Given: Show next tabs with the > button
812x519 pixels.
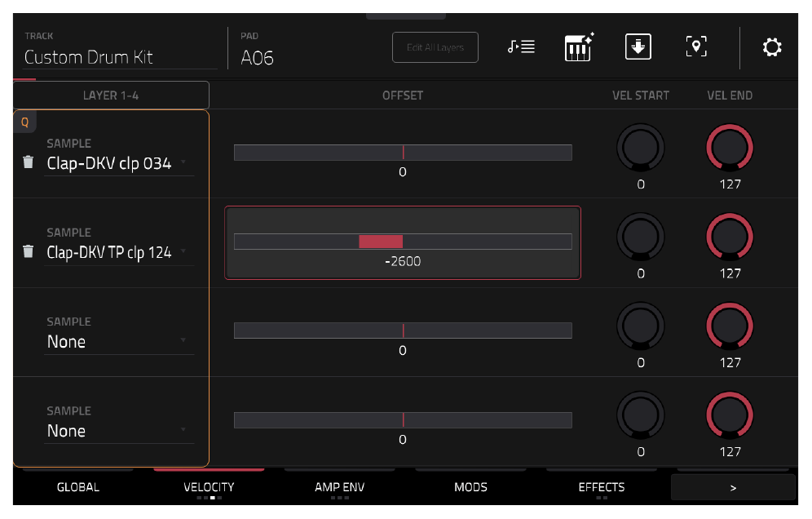Looking at the screenshot, I should click(x=733, y=487).
